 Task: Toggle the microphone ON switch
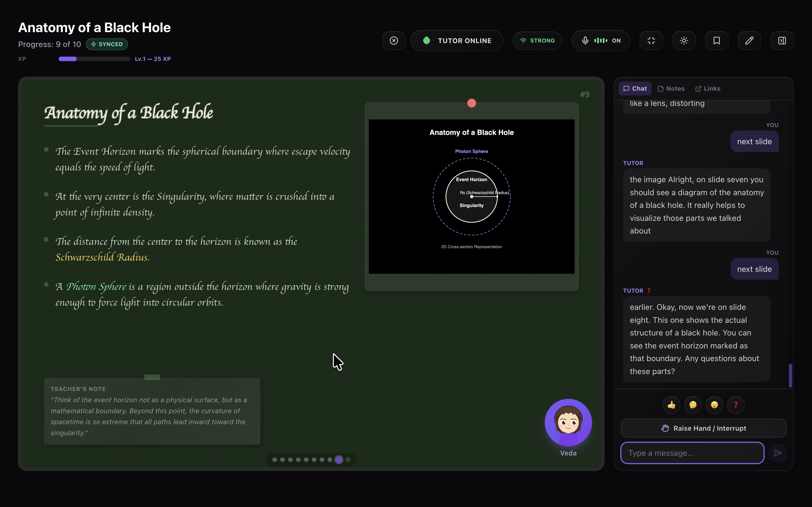tap(600, 41)
